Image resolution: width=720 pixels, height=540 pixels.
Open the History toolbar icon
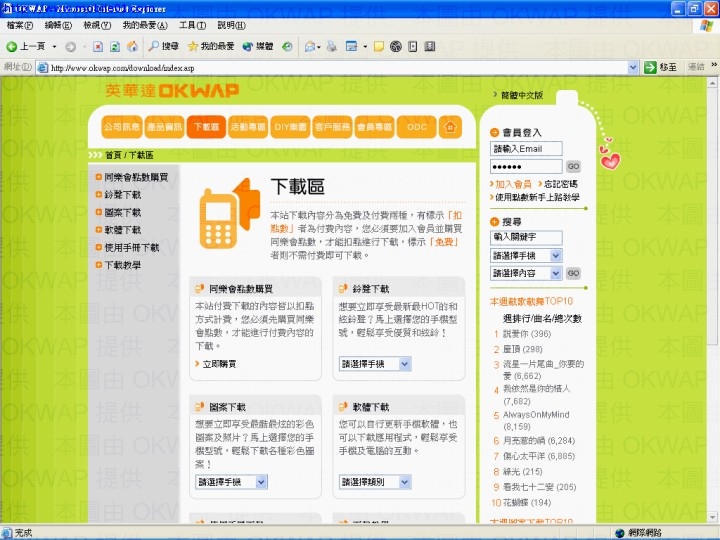pyautogui.click(x=287, y=46)
